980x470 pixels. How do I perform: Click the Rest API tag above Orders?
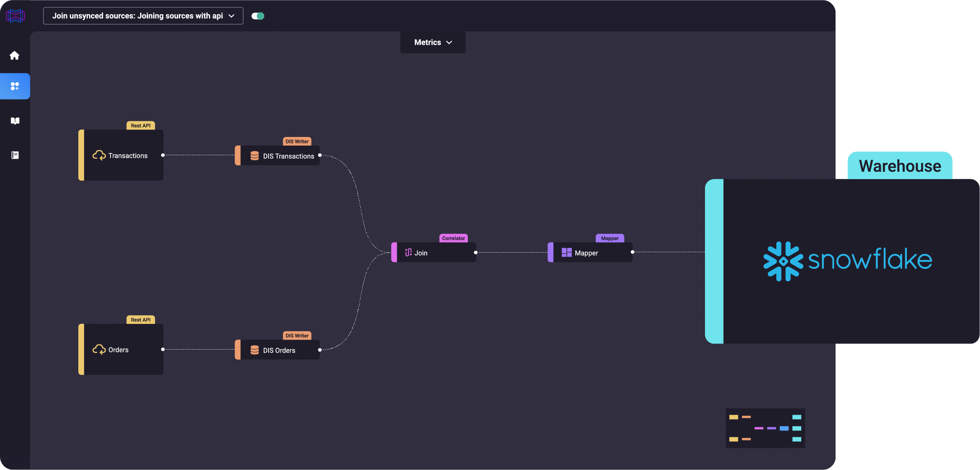coord(141,320)
